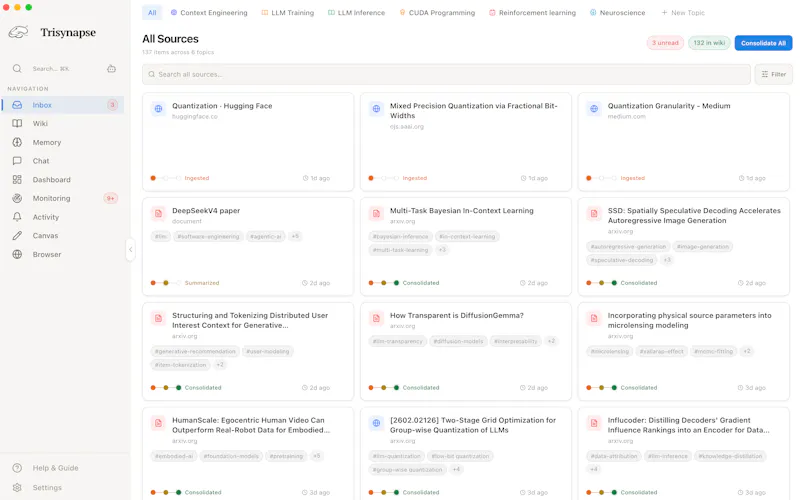Image resolution: width=800 pixels, height=500 pixels.
Task: Switch to the LLM Inference tab
Action: pos(357,13)
